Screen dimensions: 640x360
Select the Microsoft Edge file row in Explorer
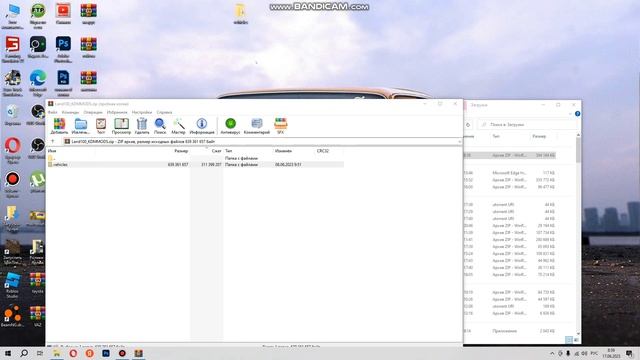510,173
